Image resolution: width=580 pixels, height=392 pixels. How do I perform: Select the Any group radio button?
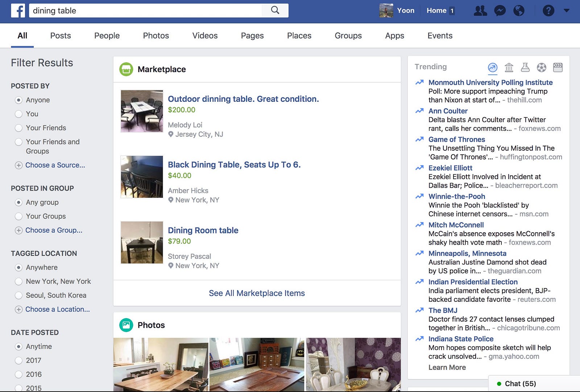18,202
